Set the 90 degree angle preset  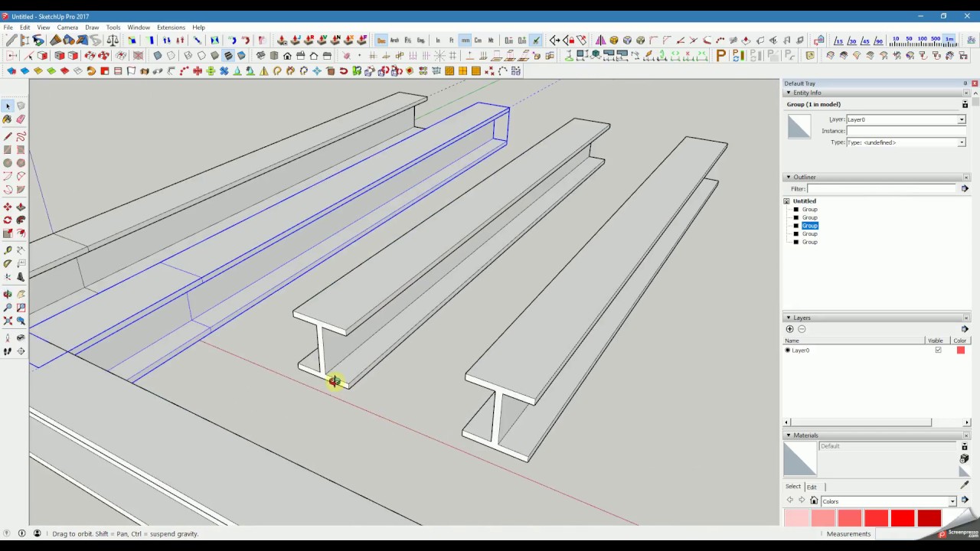[878, 41]
